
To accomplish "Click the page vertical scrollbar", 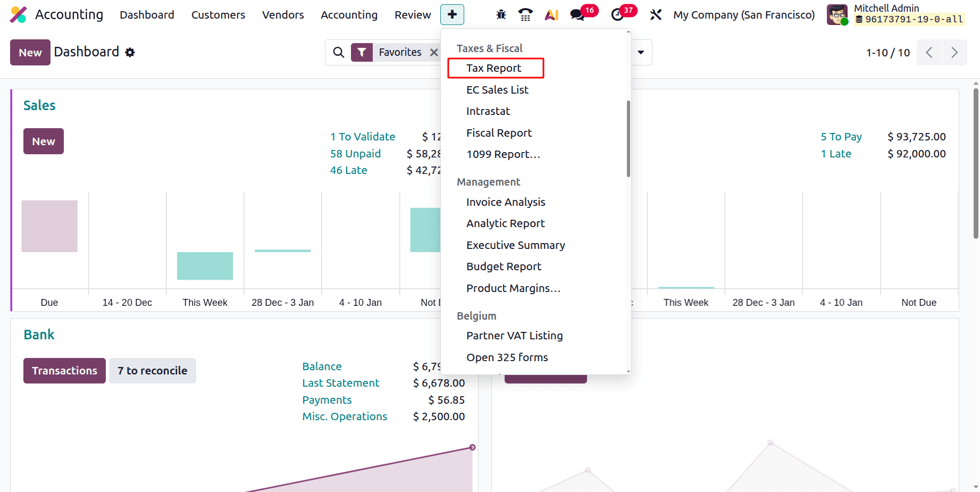I will (x=976, y=164).
